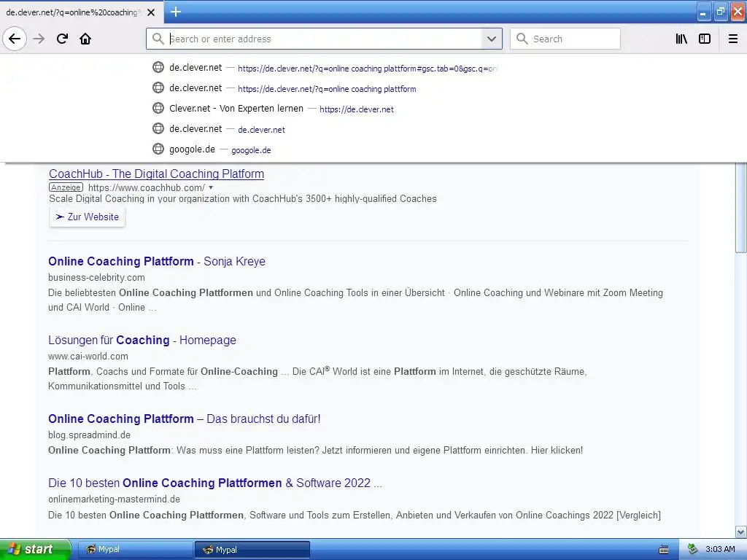Open 'Lösungen für Coaching - Homepage' result
This screenshot has height=560, width=747.
point(142,340)
